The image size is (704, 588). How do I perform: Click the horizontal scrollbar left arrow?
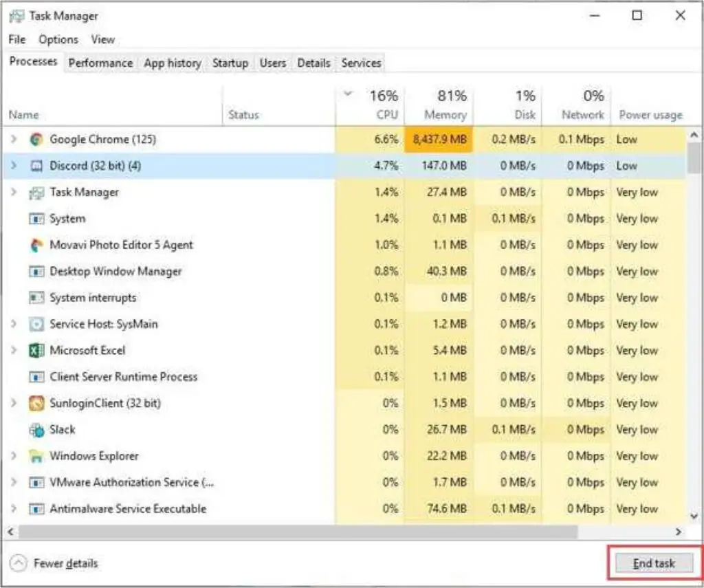click(x=10, y=532)
